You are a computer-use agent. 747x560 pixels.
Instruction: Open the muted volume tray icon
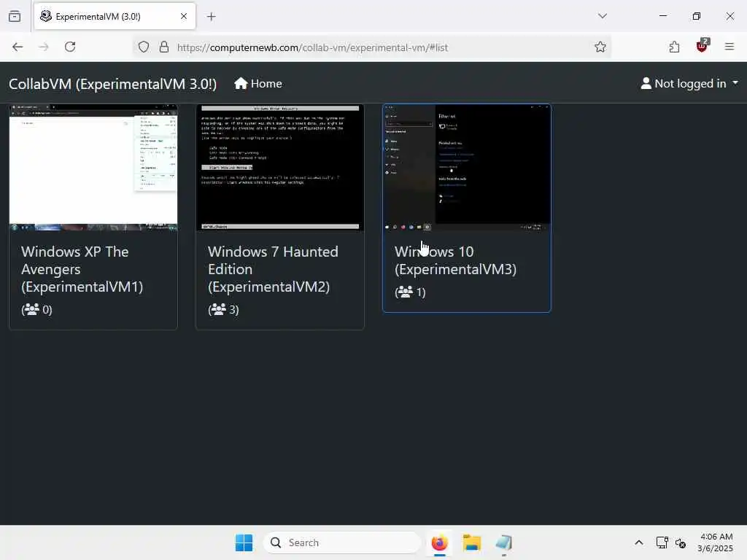[681, 542]
